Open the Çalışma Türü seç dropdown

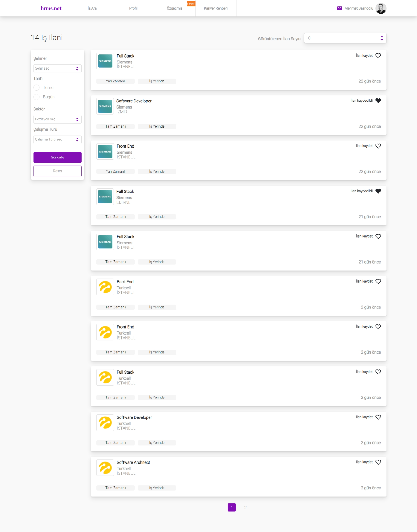(x=57, y=139)
